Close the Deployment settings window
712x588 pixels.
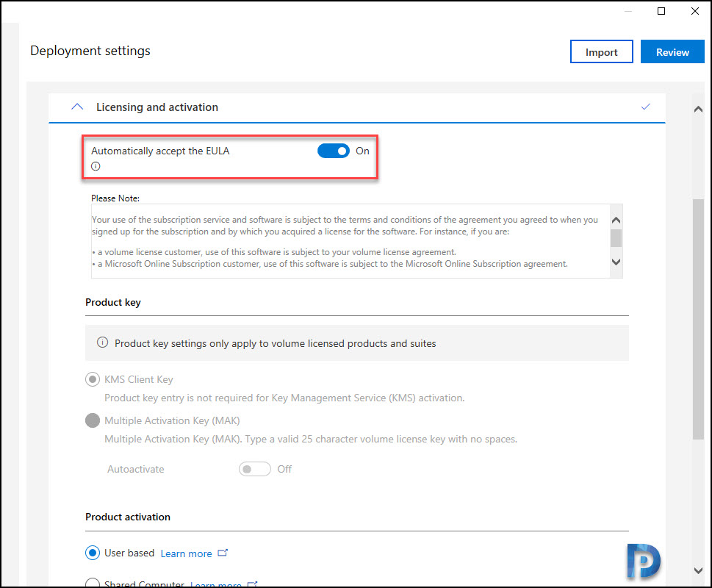click(x=695, y=11)
